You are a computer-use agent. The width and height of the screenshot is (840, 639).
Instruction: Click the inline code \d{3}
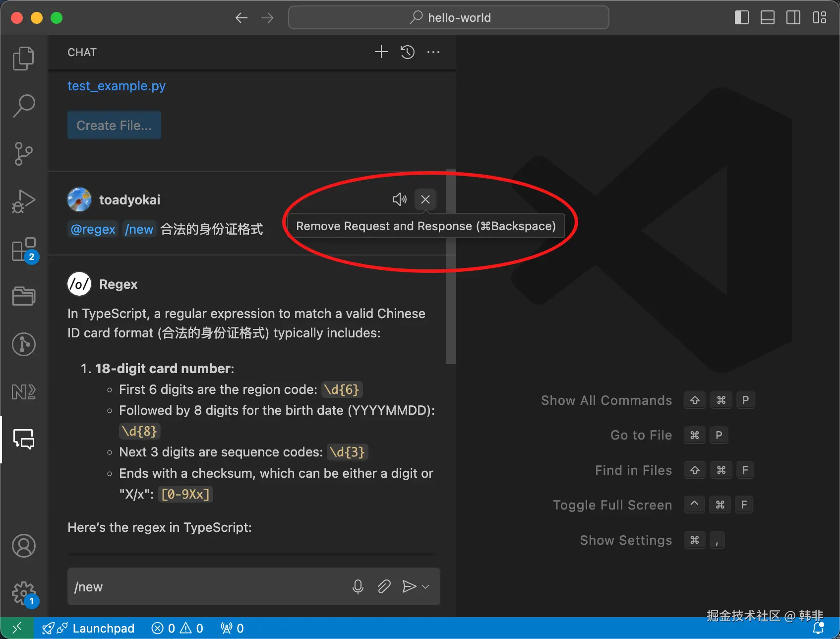pyautogui.click(x=348, y=452)
